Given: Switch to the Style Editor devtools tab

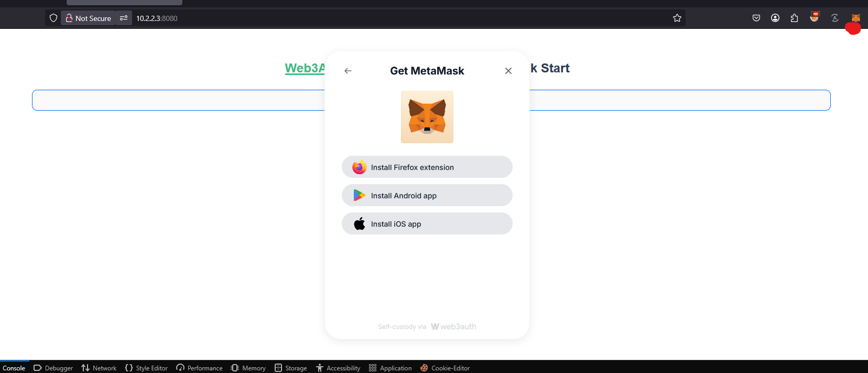Looking at the screenshot, I should pyautogui.click(x=146, y=368).
